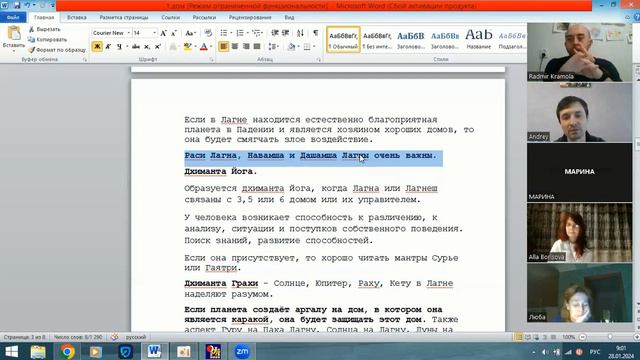Viewport: 640px width, 360px height.
Task: Click the Bullets list icon
Action: click(x=224, y=33)
